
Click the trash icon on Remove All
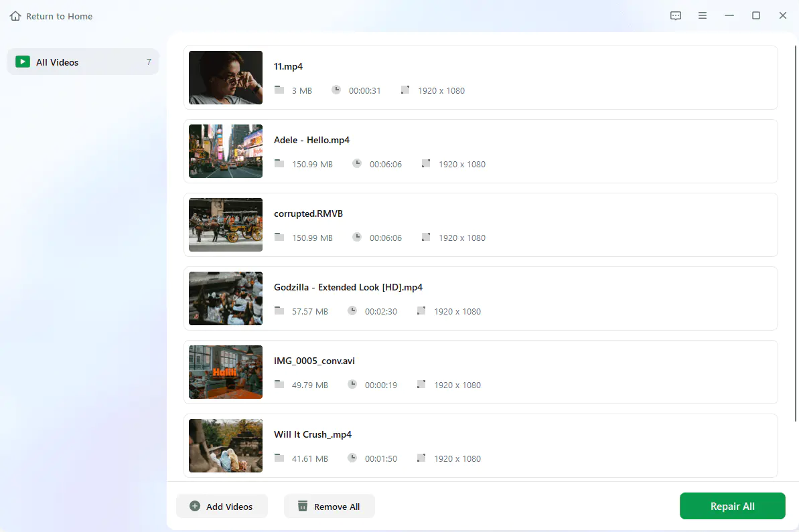[303, 506]
